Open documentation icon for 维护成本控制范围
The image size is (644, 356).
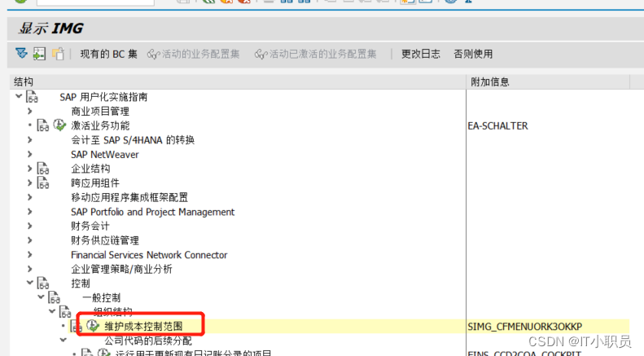pos(77,327)
